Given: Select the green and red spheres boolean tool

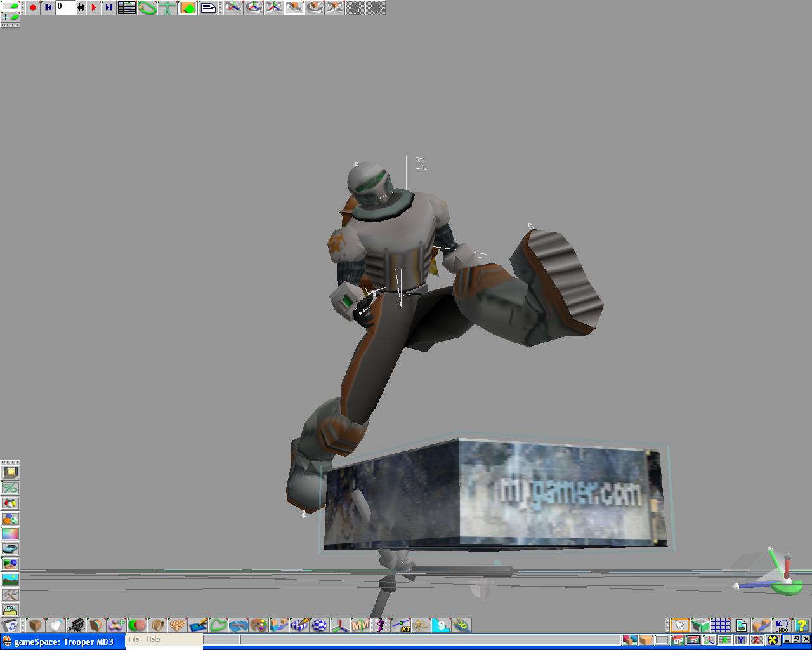Looking at the screenshot, I should click(137, 625).
